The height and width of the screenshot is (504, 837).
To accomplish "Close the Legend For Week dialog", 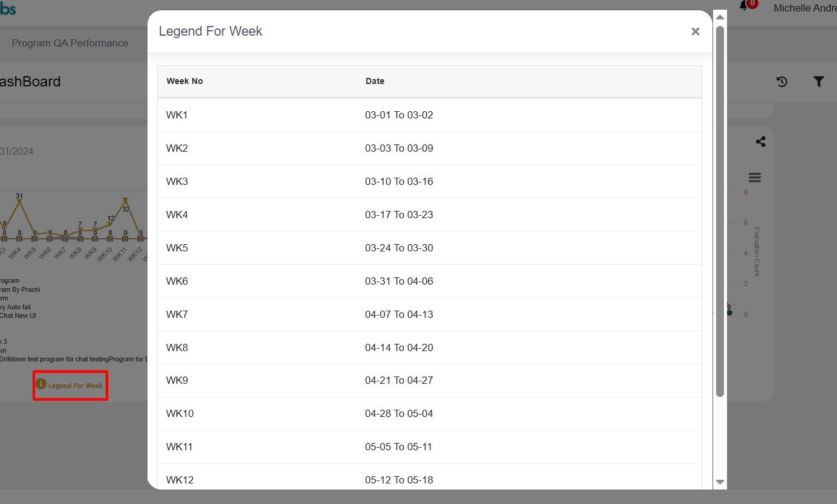I will coord(695,31).
